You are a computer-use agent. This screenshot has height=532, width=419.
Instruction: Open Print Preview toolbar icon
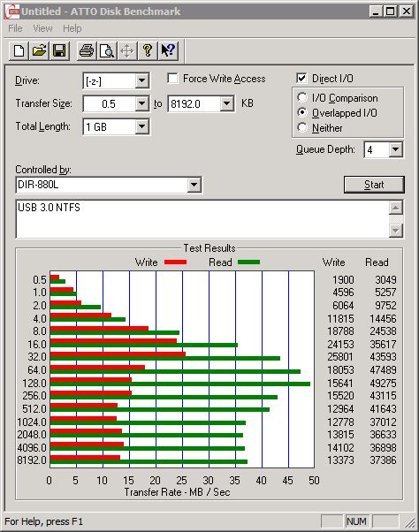click(x=107, y=51)
